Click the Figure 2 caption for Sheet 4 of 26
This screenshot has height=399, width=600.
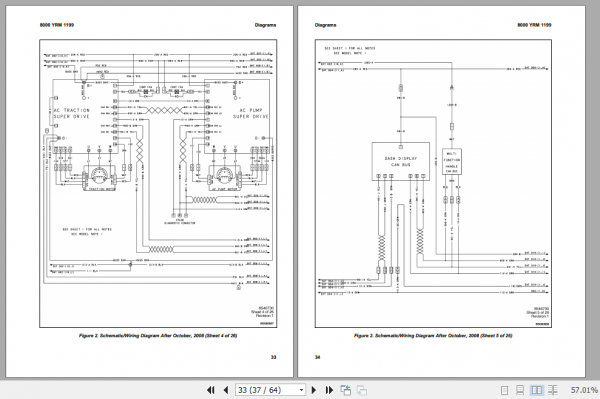pyautogui.click(x=158, y=335)
